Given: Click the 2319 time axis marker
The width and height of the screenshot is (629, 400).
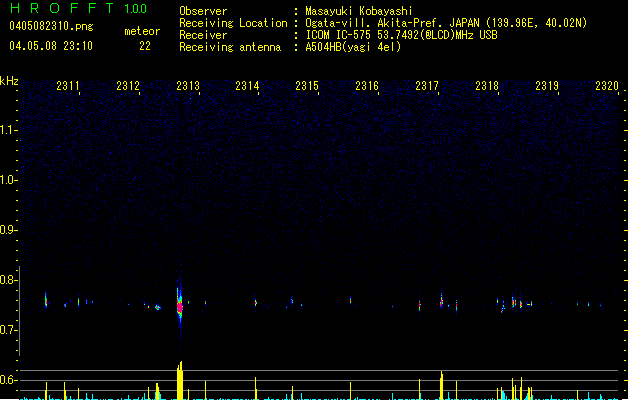Looking at the screenshot, I should pos(547,86).
